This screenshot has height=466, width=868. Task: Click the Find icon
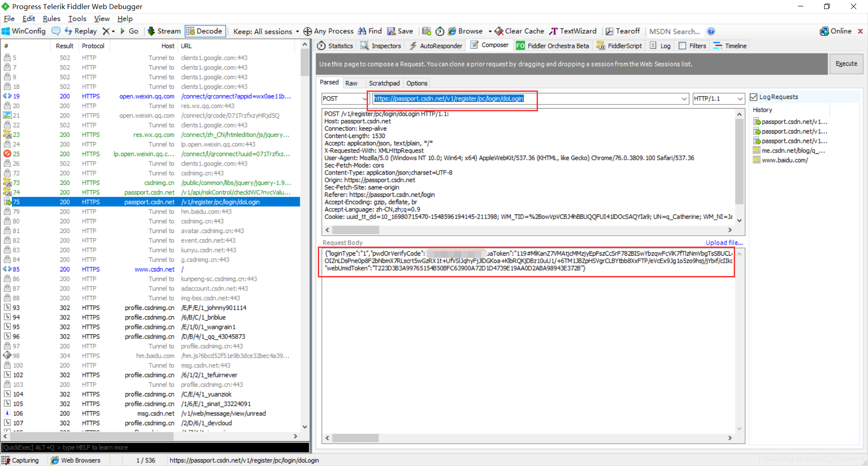(x=369, y=31)
